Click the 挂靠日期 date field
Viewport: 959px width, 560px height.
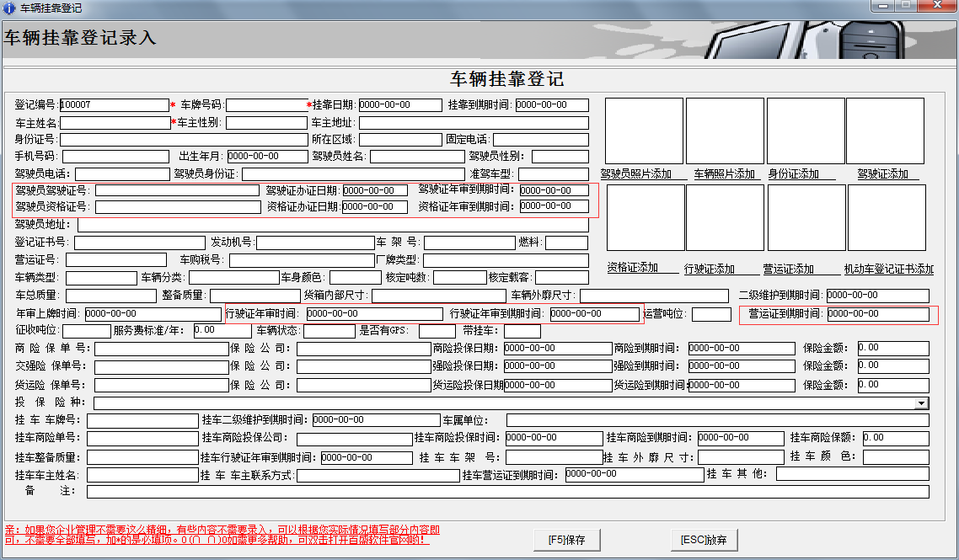point(400,105)
